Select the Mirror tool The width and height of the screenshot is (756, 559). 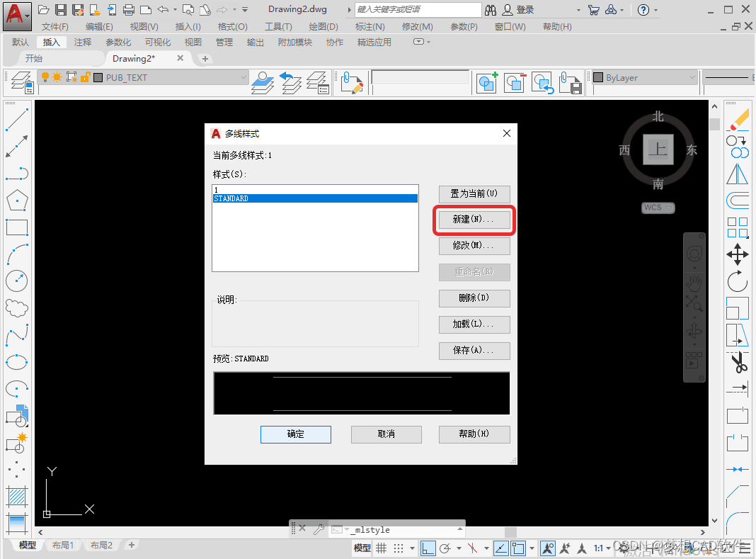[x=738, y=174]
